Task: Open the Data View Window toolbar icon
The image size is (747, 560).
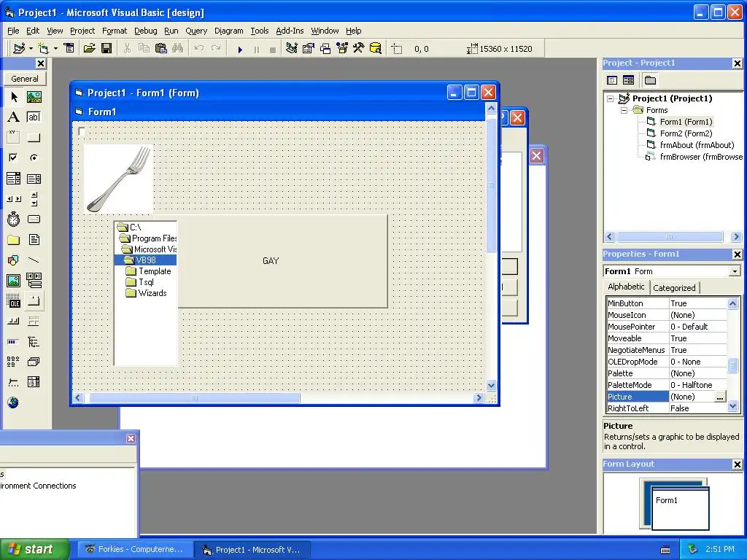Action: (376, 49)
